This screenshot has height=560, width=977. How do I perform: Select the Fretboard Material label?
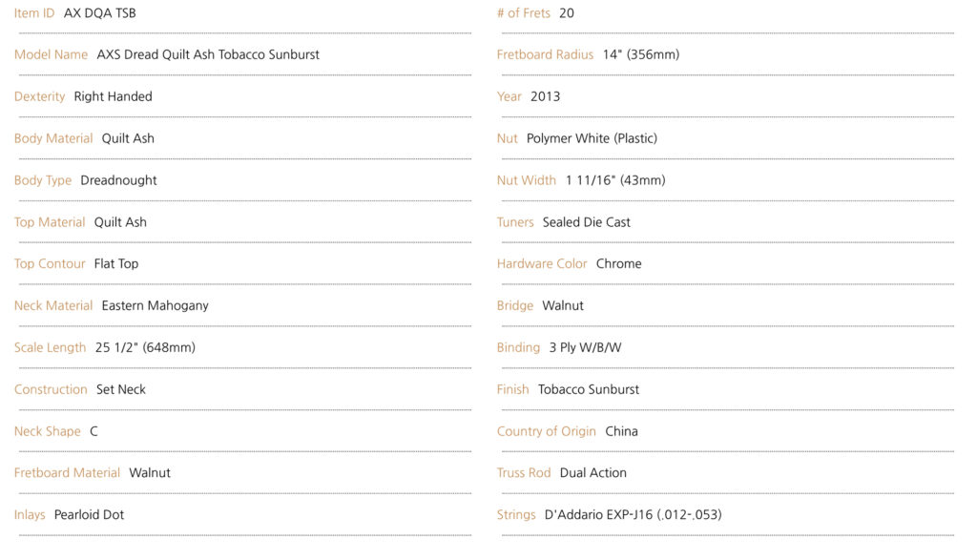tap(68, 473)
